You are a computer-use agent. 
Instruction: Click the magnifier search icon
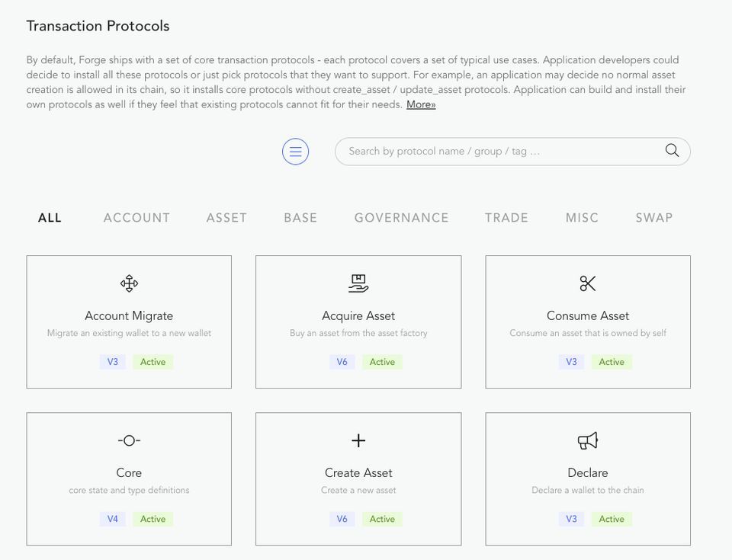(672, 151)
